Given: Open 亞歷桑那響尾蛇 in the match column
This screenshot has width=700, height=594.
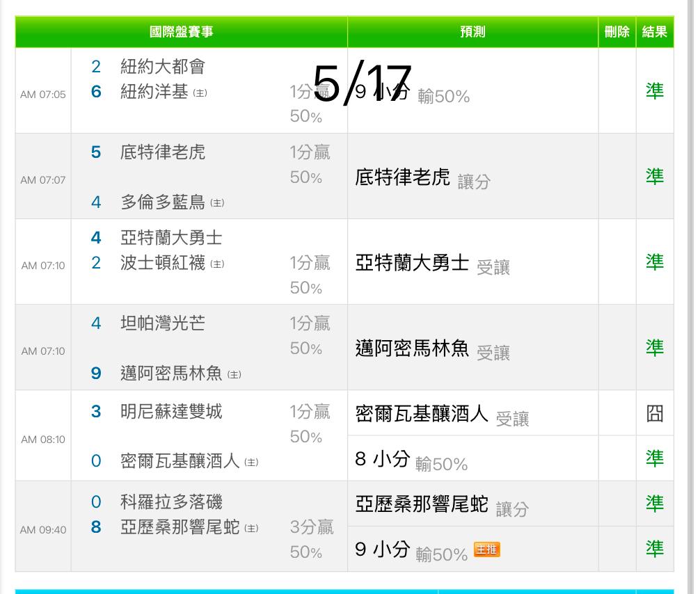Looking at the screenshot, I should coord(180,527).
